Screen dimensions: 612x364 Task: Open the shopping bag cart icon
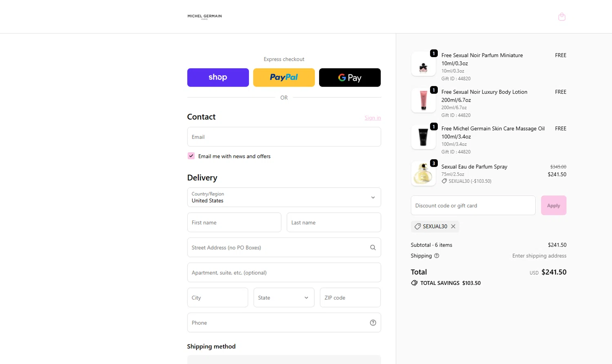(562, 17)
